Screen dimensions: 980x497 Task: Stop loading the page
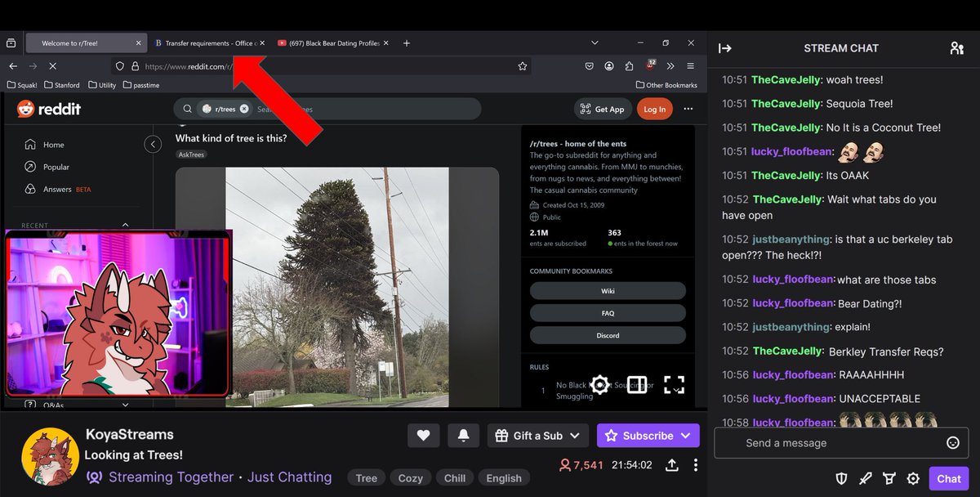[54, 66]
